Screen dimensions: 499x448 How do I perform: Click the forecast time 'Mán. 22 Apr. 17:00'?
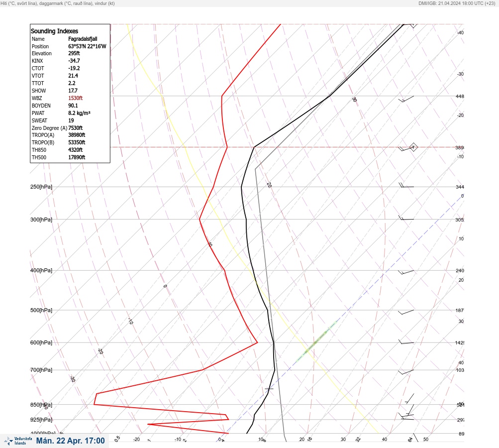[70, 441]
